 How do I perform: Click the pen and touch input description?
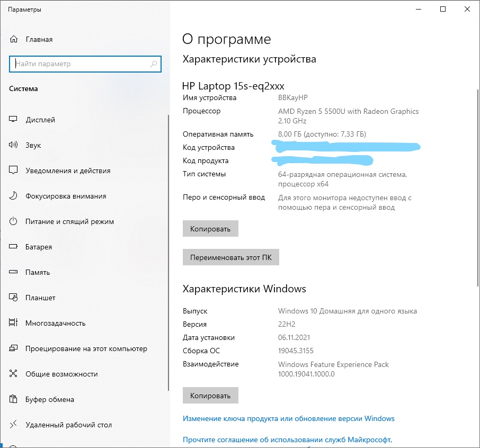tap(345, 202)
